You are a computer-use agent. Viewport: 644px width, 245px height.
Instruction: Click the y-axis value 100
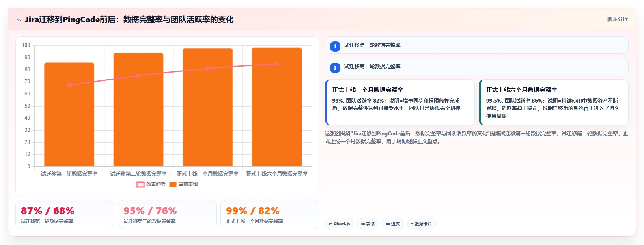(26, 45)
